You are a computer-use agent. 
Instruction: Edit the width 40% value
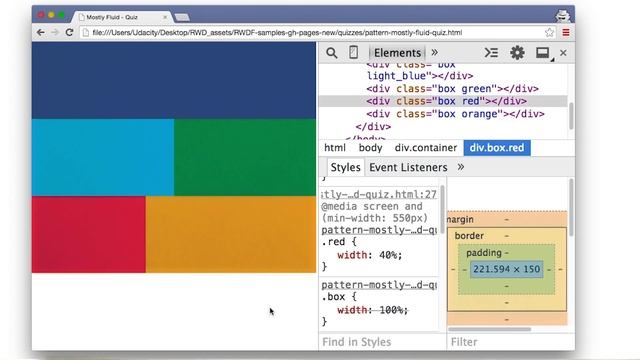point(390,255)
